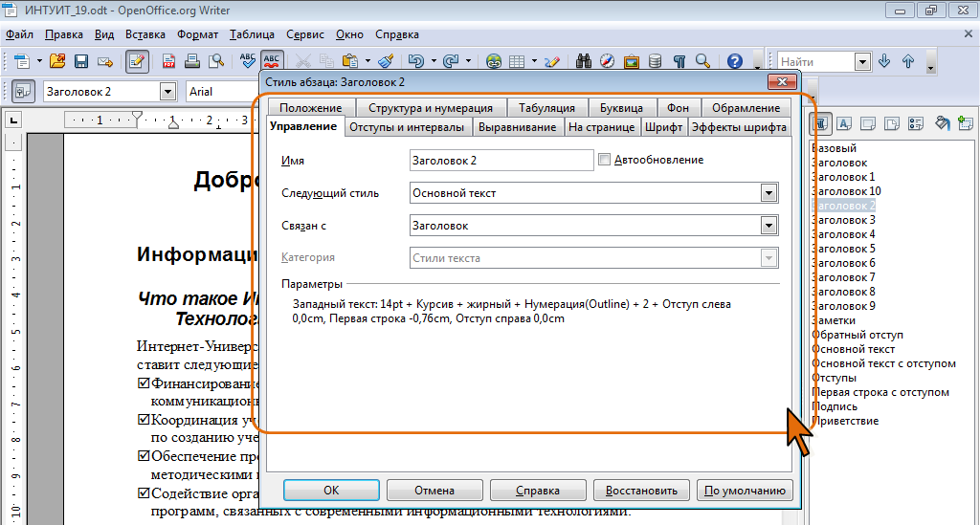
Task: Show Page Styles in Styles panel
Action: (892, 123)
